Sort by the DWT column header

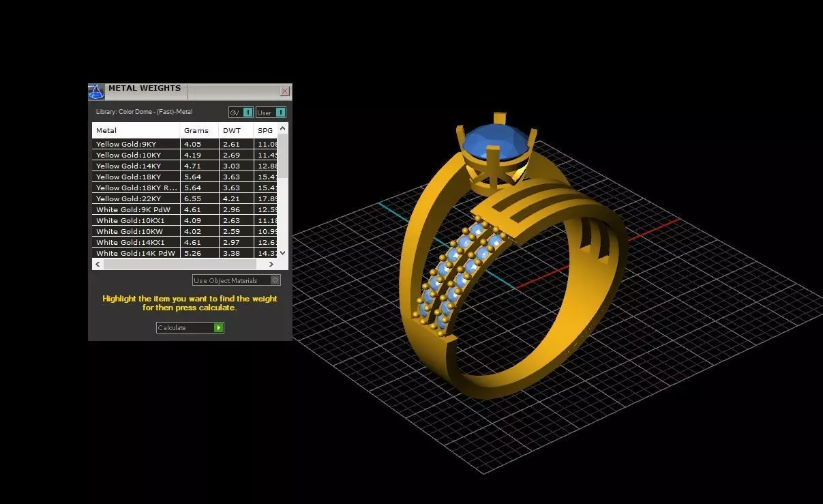click(x=236, y=130)
